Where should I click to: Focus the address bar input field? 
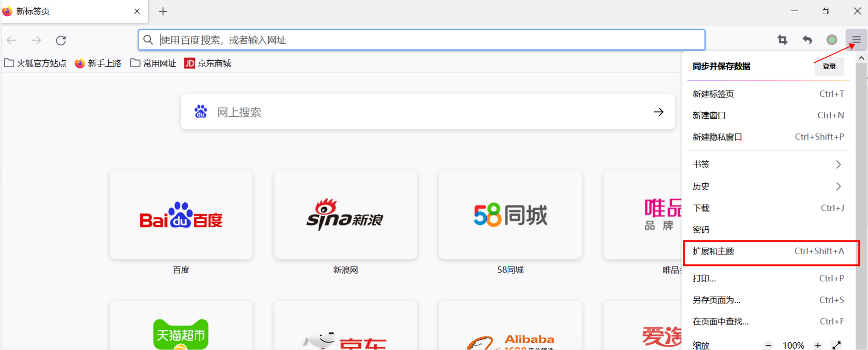coord(422,40)
